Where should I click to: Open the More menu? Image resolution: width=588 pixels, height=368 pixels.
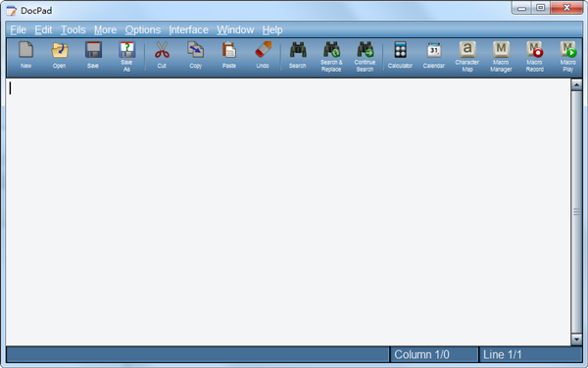105,29
